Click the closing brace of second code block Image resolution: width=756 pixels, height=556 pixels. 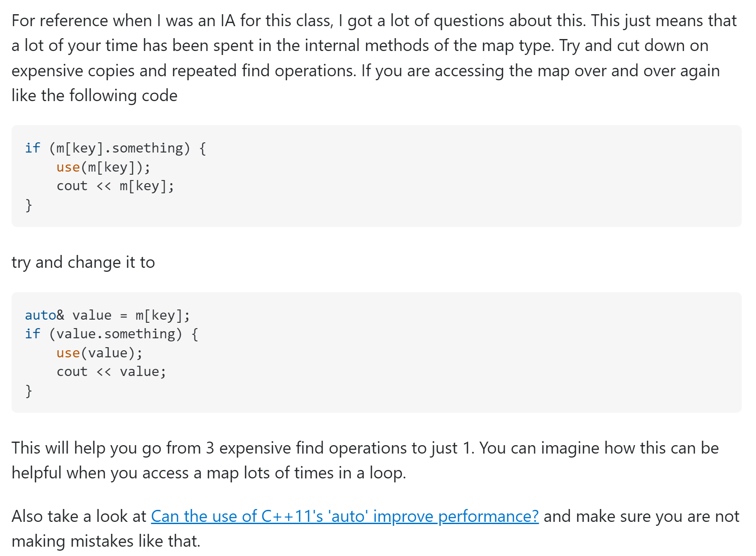[x=29, y=391]
